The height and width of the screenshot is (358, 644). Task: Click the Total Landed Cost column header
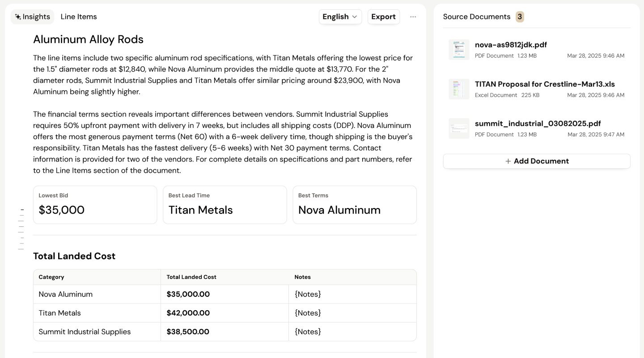[x=191, y=277]
